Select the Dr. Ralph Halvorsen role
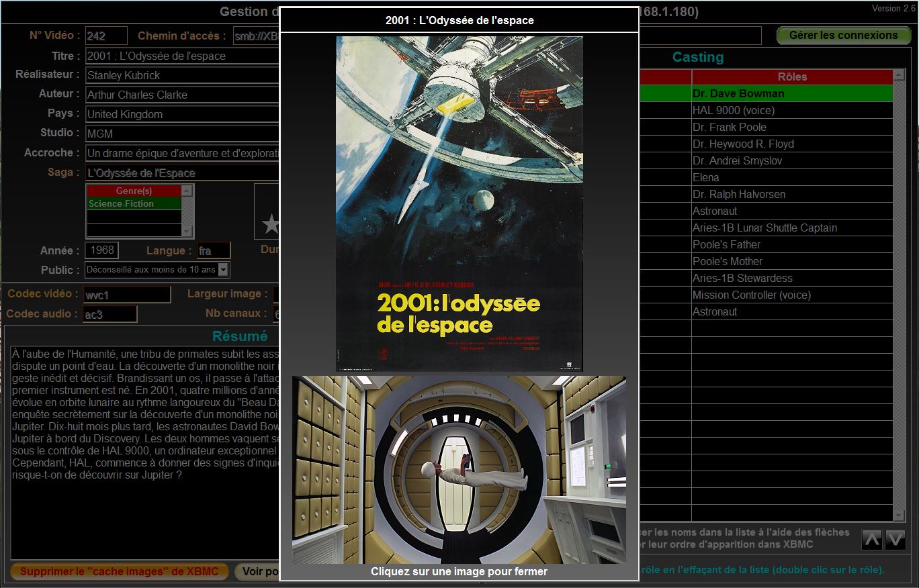This screenshot has width=919, height=588. coord(793,194)
